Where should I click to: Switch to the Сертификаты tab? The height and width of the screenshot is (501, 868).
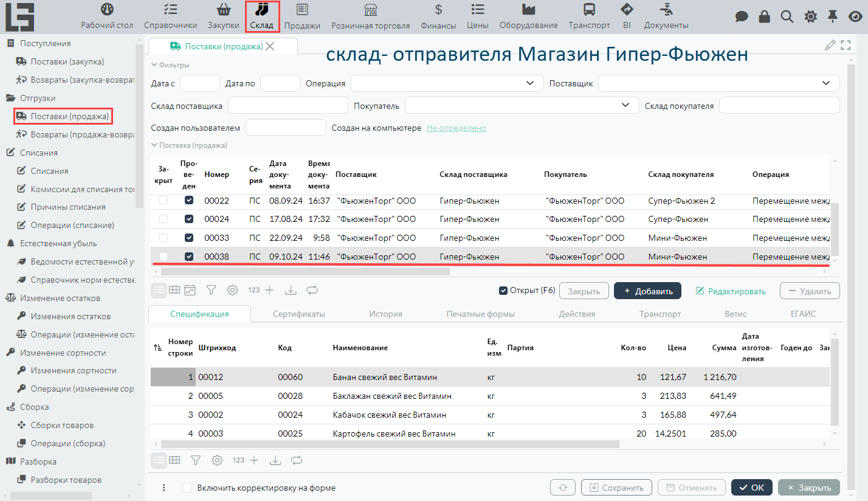point(298,314)
